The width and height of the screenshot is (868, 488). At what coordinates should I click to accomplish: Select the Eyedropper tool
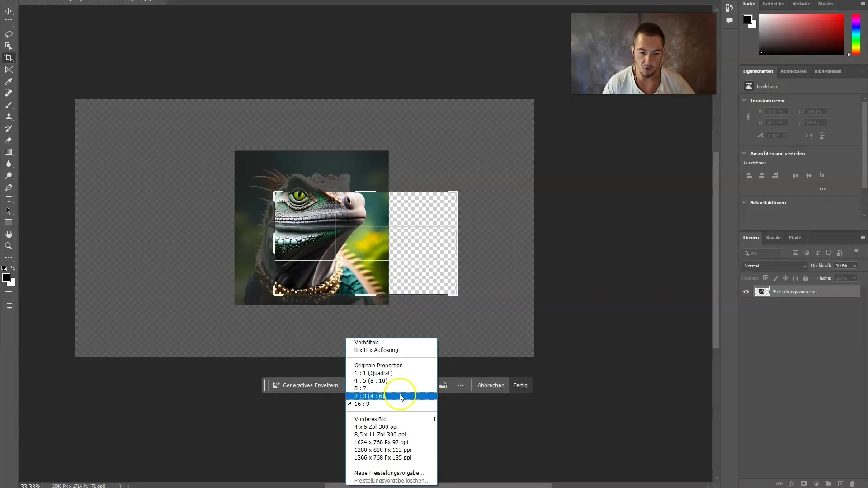coord(9,81)
